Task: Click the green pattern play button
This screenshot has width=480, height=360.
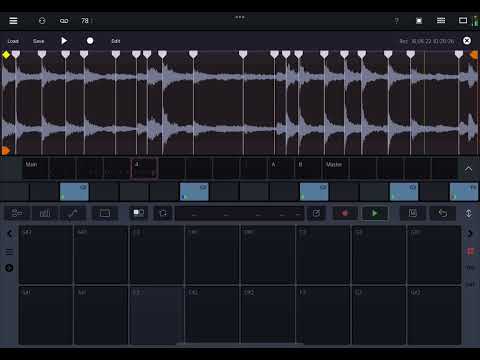Action: (375, 213)
